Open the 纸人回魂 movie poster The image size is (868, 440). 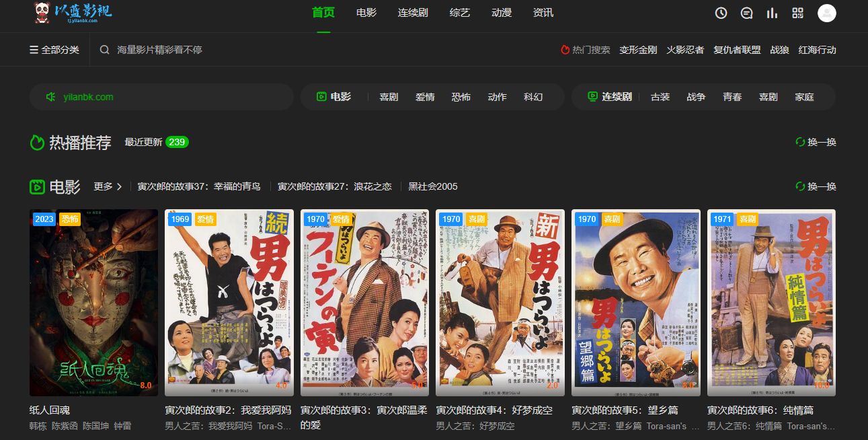pos(93,302)
